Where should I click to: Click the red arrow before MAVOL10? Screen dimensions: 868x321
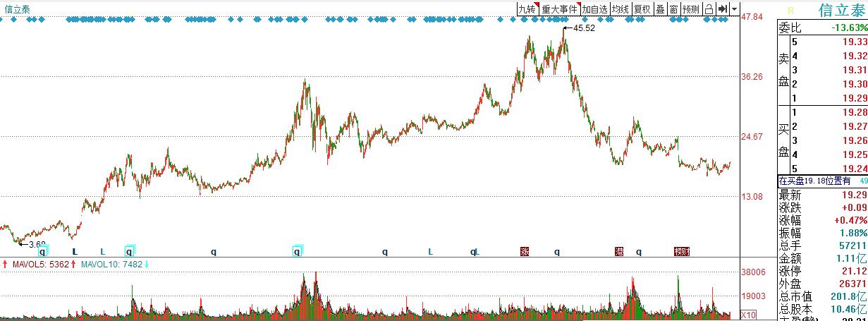click(x=73, y=265)
